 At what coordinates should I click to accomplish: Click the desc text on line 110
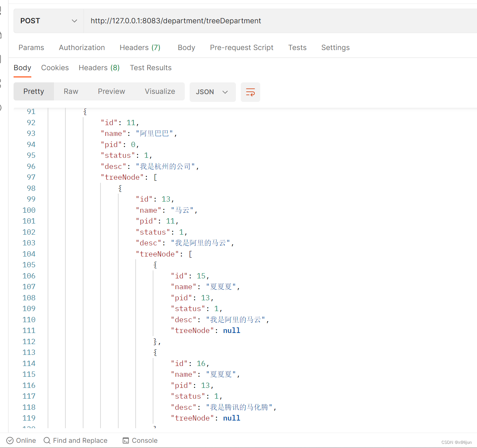point(236,320)
